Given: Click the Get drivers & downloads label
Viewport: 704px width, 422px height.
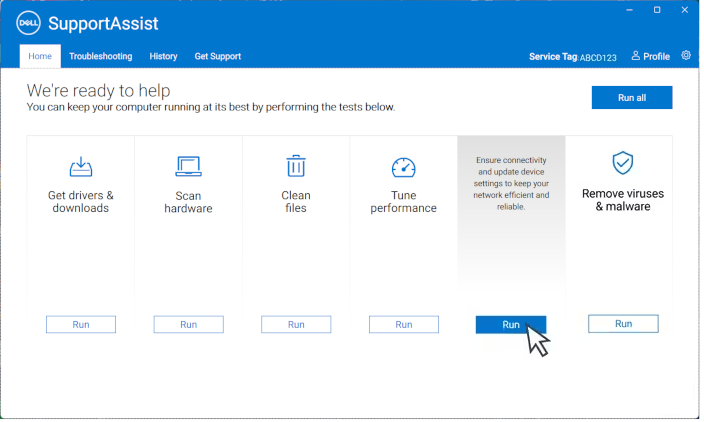Looking at the screenshot, I should (81, 202).
